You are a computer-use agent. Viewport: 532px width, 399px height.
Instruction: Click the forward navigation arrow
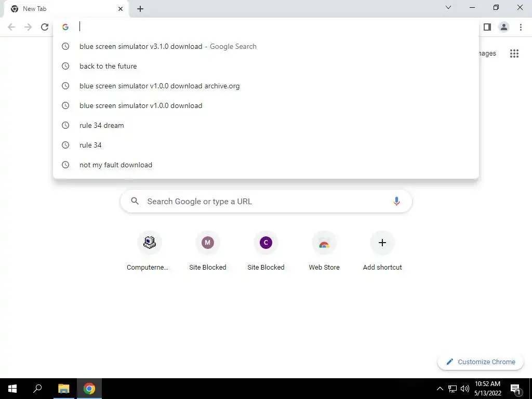tap(28, 27)
